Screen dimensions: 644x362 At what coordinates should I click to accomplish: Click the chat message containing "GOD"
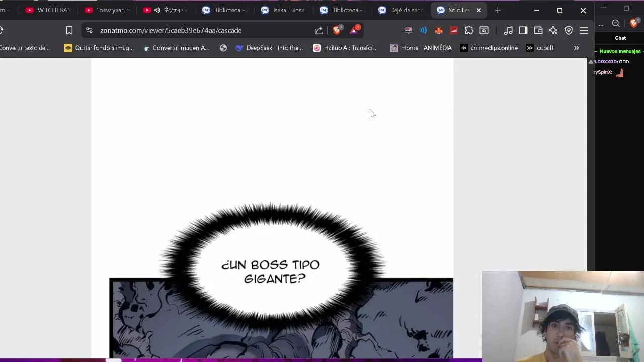(x=612, y=62)
